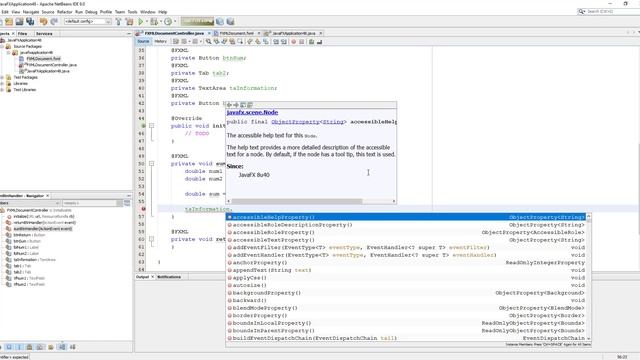Click error glyph beside taInformation line
The height and width of the screenshot is (360, 640).
pos(143,209)
